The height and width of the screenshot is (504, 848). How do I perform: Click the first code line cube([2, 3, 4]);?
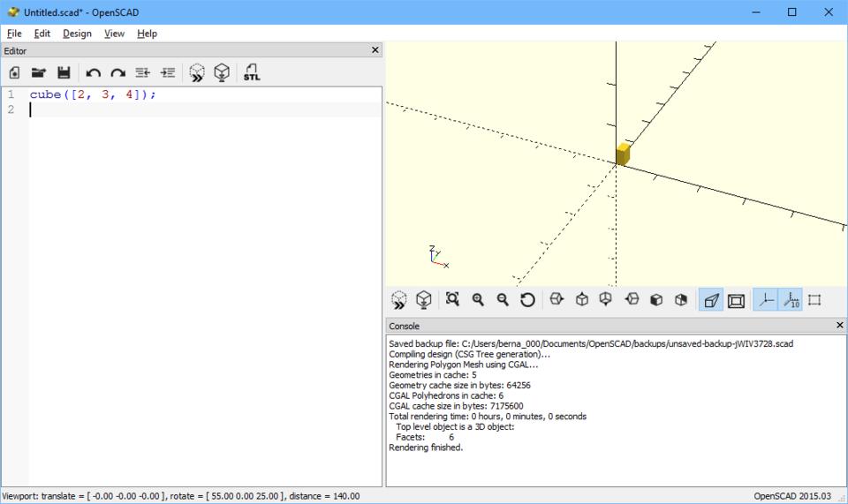[x=93, y=94]
